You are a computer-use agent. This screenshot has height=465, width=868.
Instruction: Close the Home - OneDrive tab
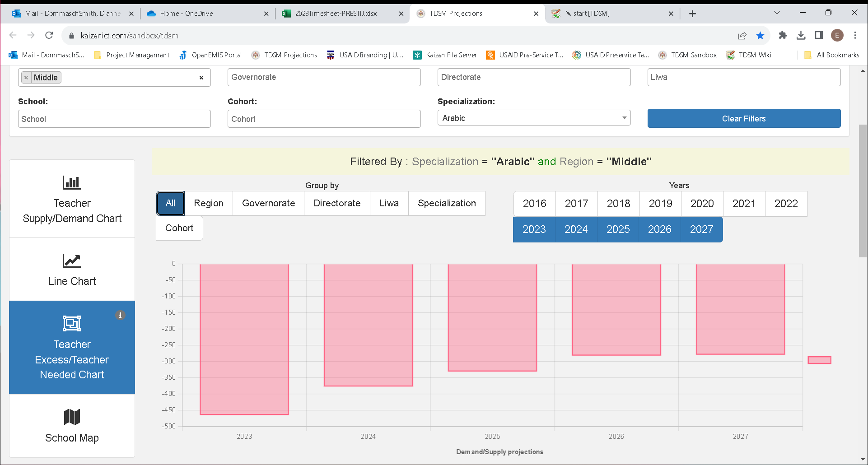266,14
